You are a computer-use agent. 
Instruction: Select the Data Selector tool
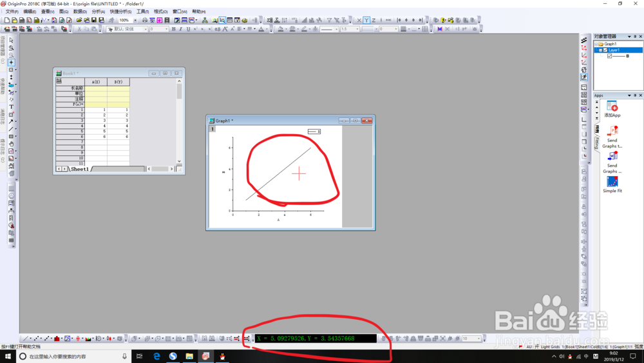point(11,77)
